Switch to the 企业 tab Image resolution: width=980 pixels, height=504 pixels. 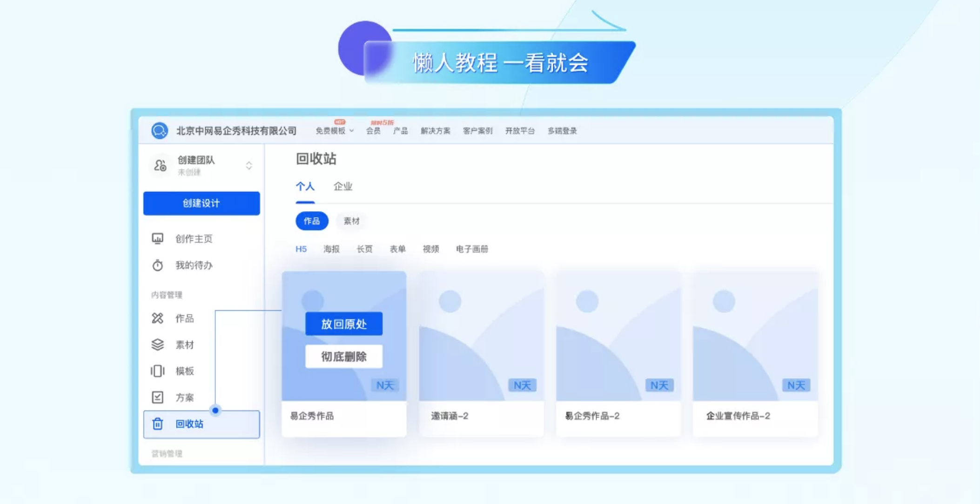point(343,186)
